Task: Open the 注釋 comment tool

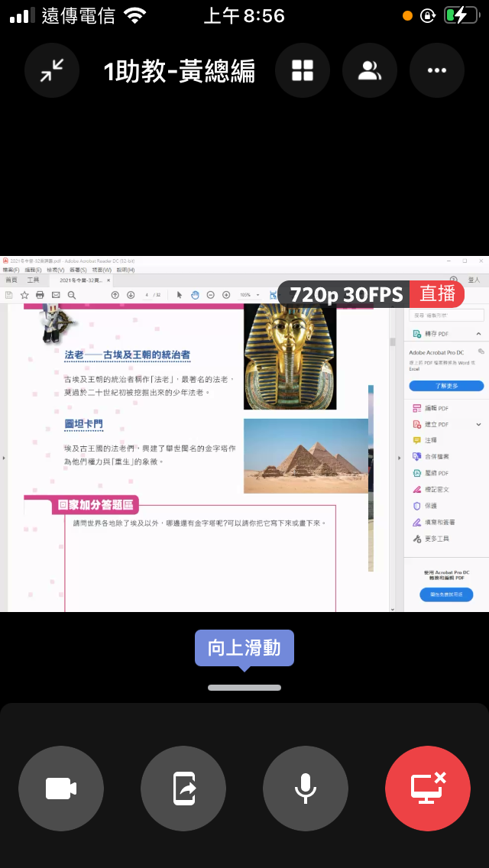Action: pyautogui.click(x=430, y=440)
